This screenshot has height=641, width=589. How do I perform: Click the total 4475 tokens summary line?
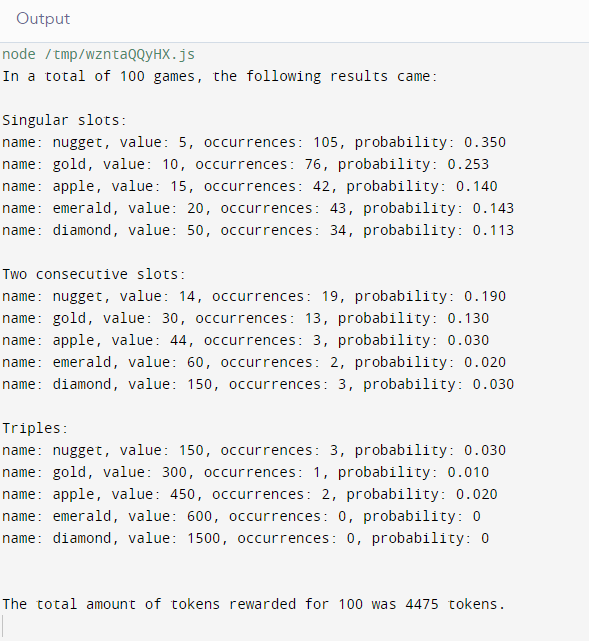pyautogui.click(x=254, y=604)
